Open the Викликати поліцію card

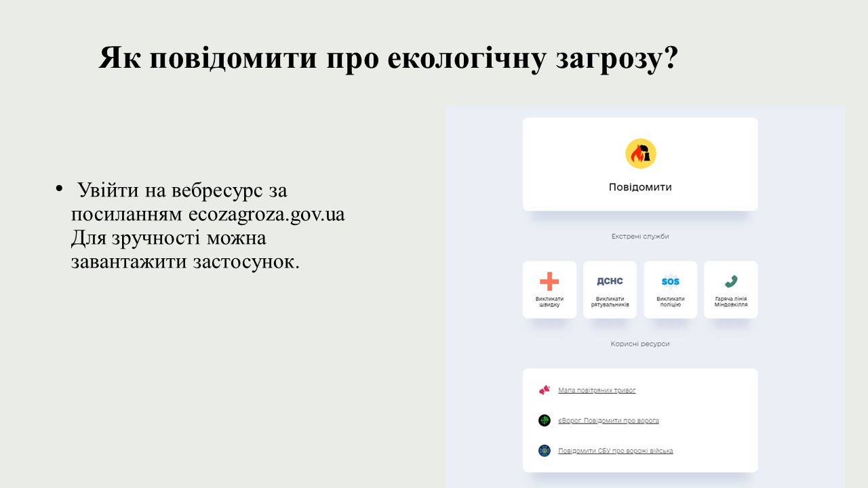[x=670, y=289]
